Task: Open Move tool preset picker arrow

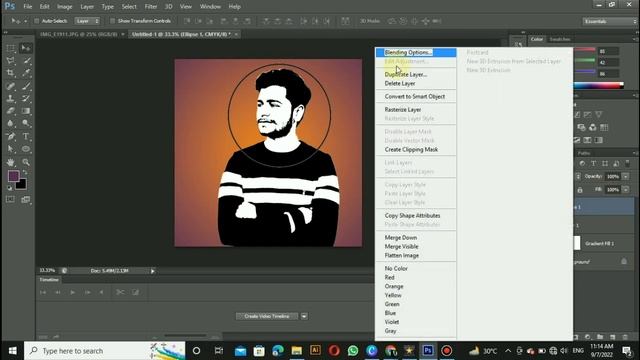Action: point(25,21)
